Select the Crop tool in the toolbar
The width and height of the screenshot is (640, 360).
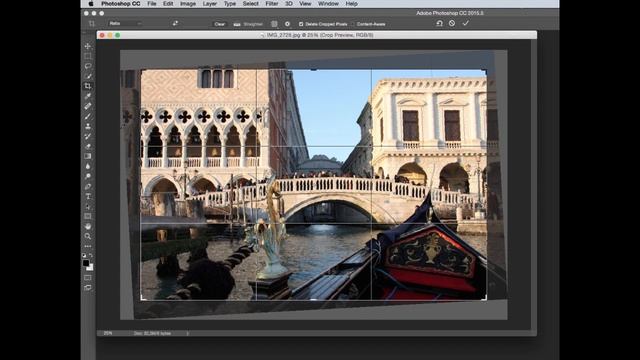coord(88,86)
